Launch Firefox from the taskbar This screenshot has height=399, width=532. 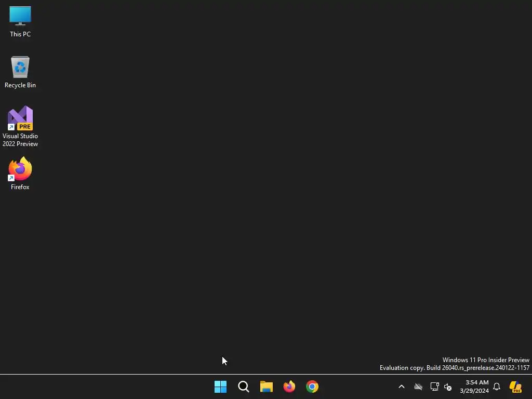pos(289,387)
